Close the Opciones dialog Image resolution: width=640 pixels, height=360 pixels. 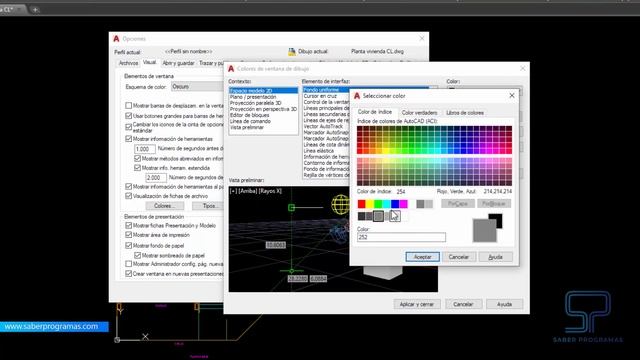[422, 38]
